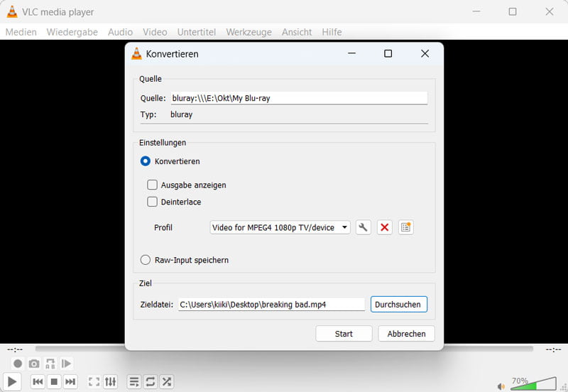Screen dimensions: 568x392
Task: Open the Wiedergabe menu
Action: [x=72, y=32]
